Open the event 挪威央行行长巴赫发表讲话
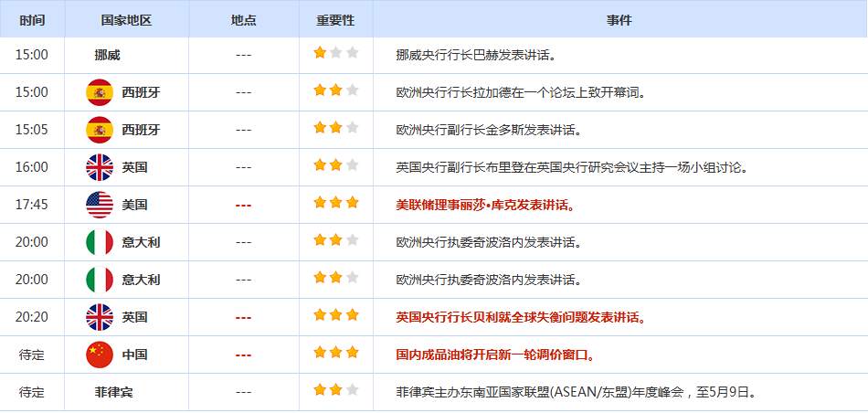868x413 pixels. pyautogui.click(x=475, y=56)
